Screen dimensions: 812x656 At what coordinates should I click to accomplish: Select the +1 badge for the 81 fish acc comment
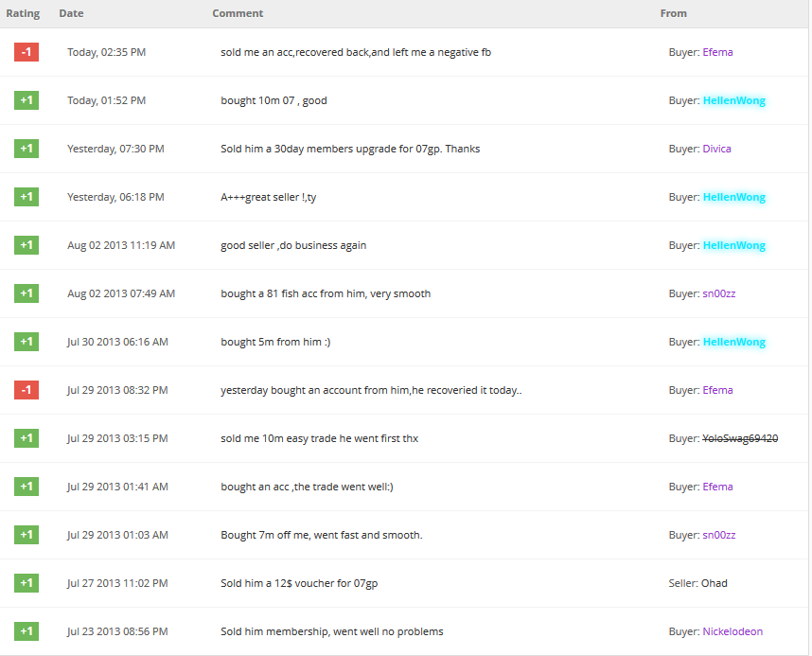26,293
